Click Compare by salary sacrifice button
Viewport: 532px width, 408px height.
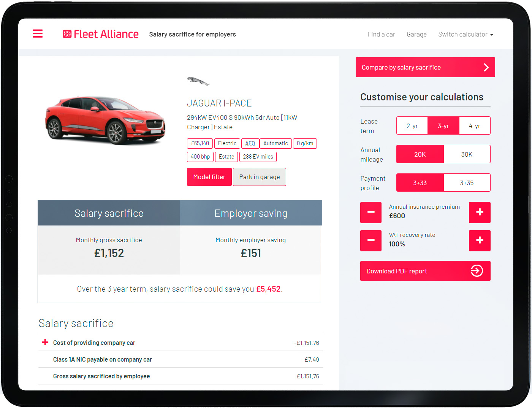(x=425, y=67)
